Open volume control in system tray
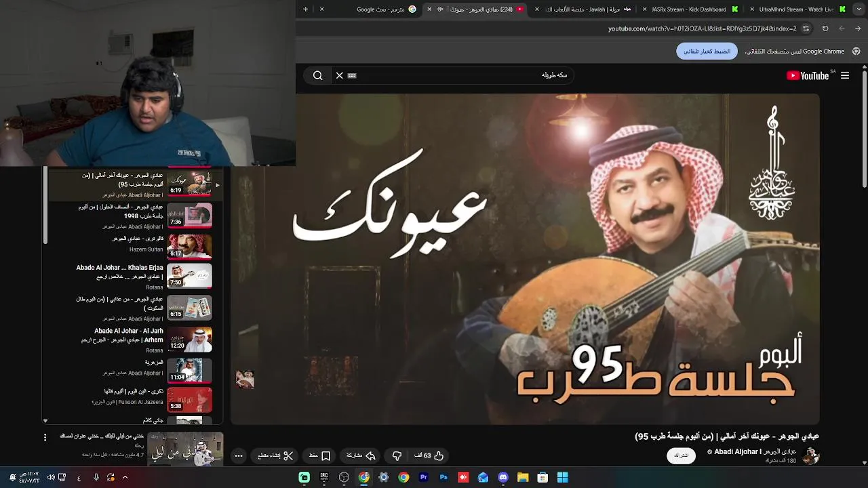Viewport: 868px width, 488px height. tap(51, 477)
